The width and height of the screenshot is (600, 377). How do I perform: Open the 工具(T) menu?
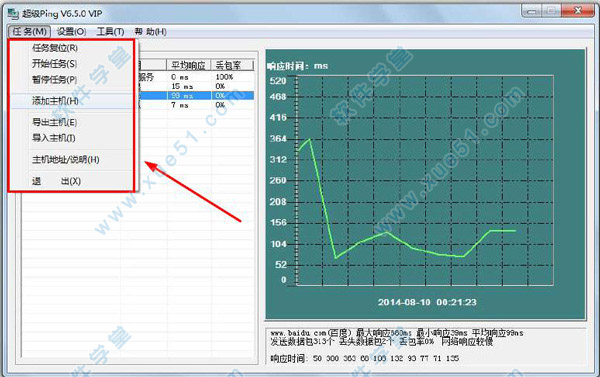[x=110, y=31]
